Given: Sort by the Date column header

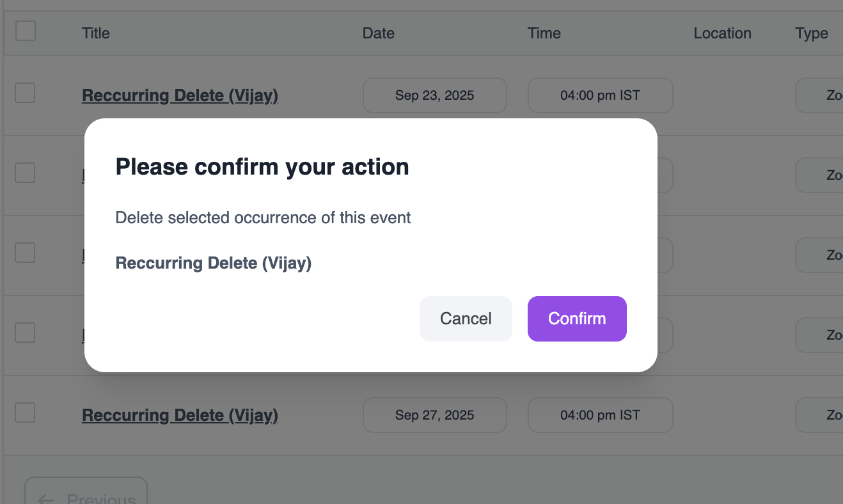Looking at the screenshot, I should pos(378,33).
